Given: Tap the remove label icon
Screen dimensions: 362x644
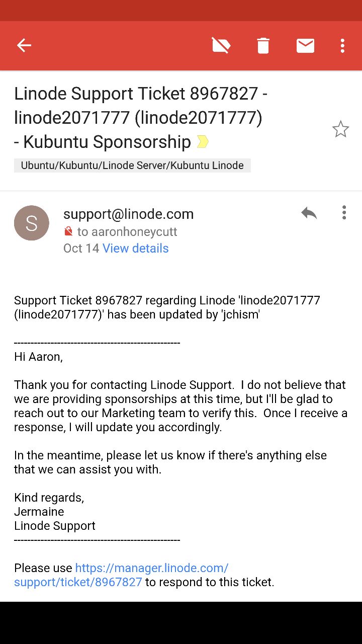Looking at the screenshot, I should 221,46.
